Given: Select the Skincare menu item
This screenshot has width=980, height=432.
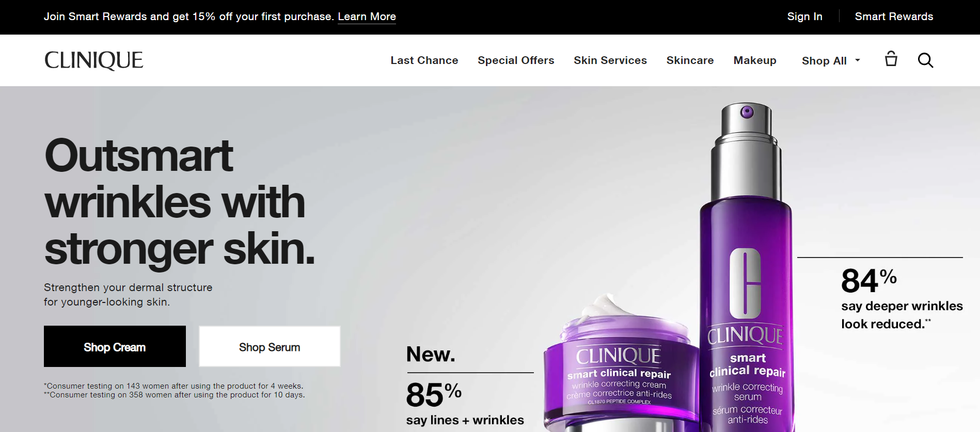Looking at the screenshot, I should (690, 60).
